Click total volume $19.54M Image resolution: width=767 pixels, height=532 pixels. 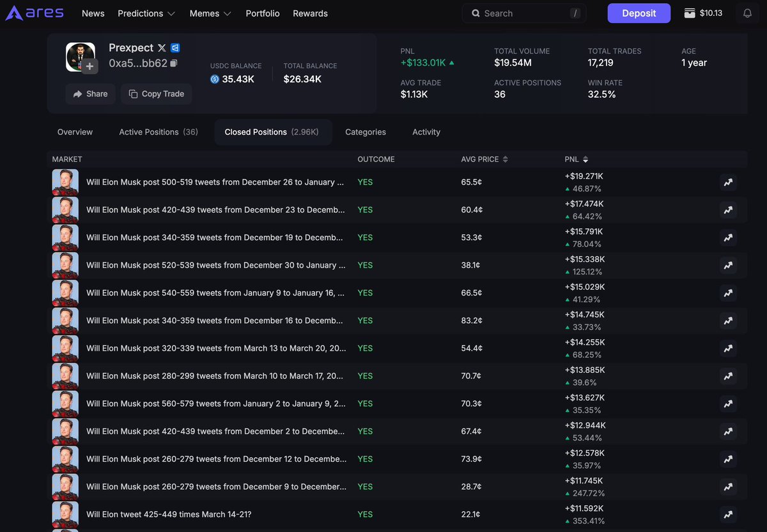tap(513, 63)
